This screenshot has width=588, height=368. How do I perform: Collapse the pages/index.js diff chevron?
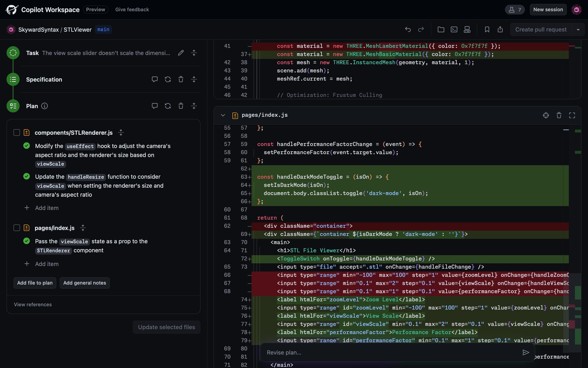(223, 115)
